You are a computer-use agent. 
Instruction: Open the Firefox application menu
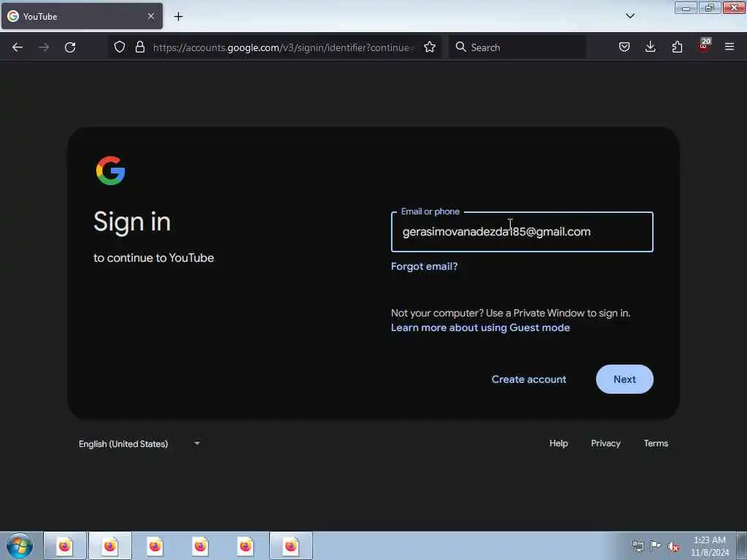pyautogui.click(x=729, y=47)
